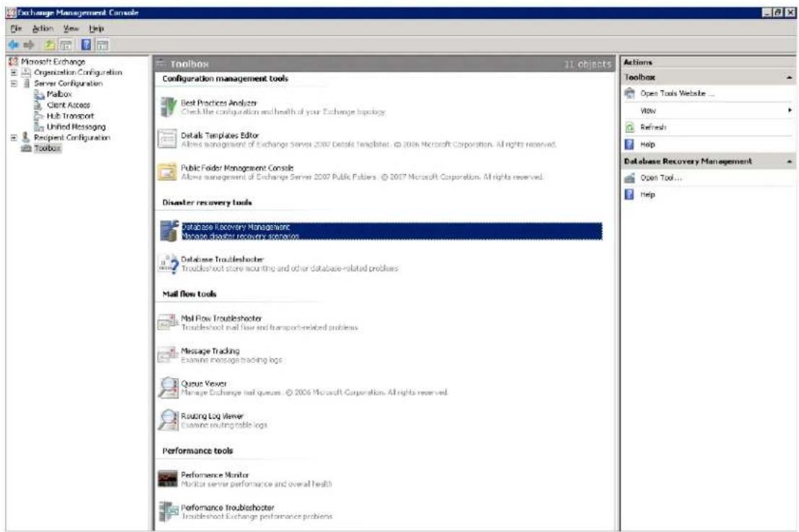The image size is (799, 532).
Task: Select Hub Transport tree node
Action: pyautogui.click(x=70, y=116)
